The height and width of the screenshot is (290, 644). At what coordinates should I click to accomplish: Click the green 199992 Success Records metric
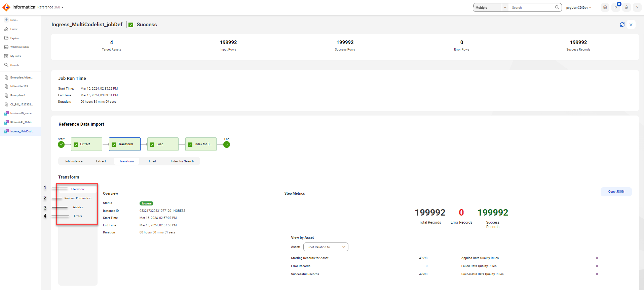[493, 213]
